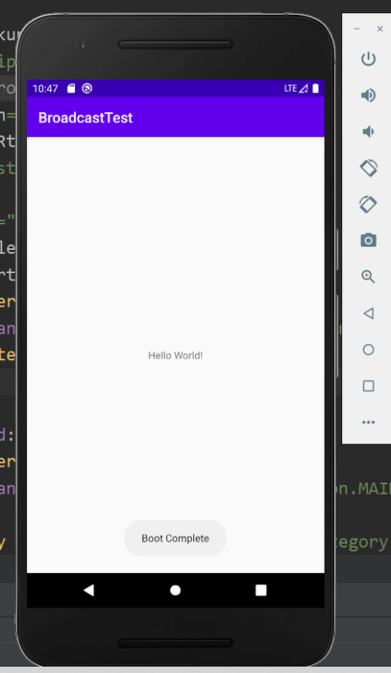The width and height of the screenshot is (391, 673).
Task: Tap the BroadcastTest app bar title
Action: (85, 118)
